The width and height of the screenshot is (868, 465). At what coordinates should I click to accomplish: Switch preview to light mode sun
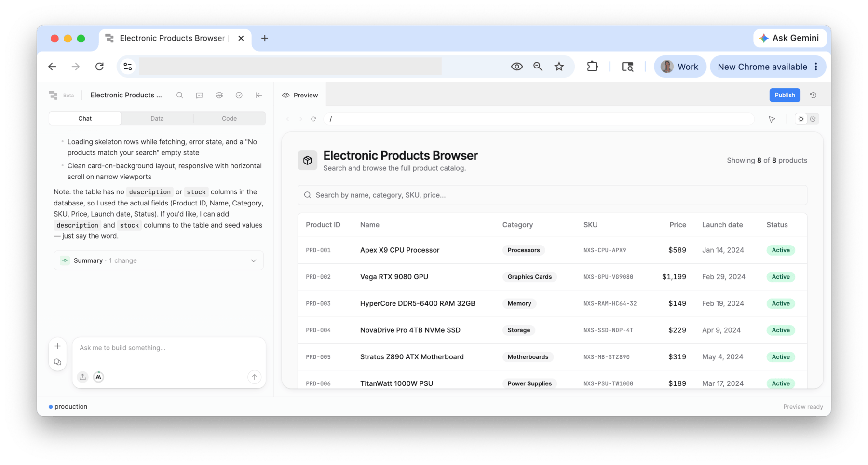[x=801, y=119]
